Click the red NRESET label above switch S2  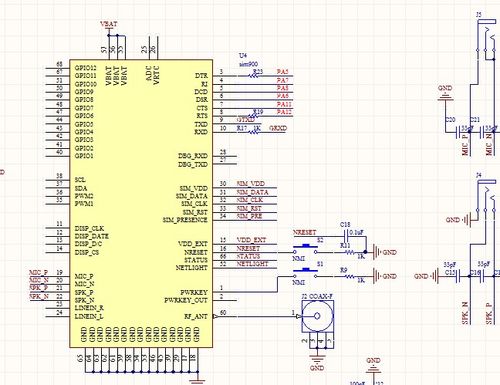(304, 232)
